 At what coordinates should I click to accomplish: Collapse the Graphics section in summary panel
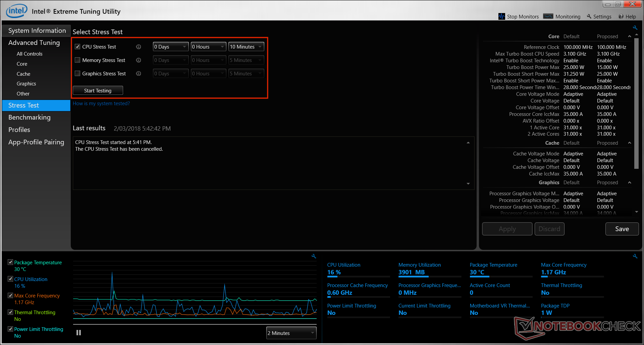click(x=630, y=182)
